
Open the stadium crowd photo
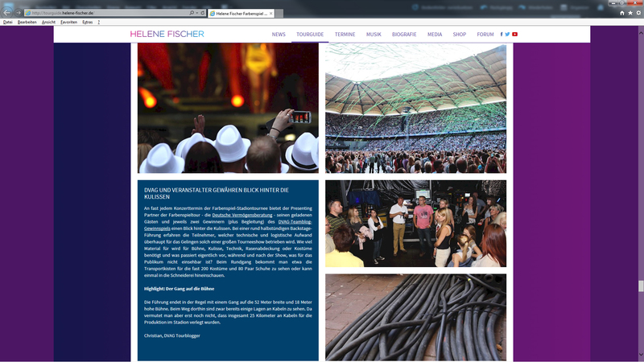415,109
